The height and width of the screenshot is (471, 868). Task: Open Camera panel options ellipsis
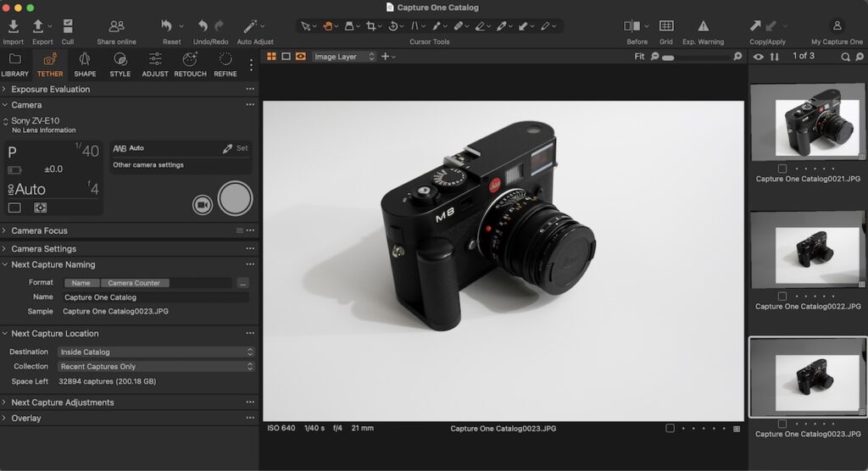point(250,104)
